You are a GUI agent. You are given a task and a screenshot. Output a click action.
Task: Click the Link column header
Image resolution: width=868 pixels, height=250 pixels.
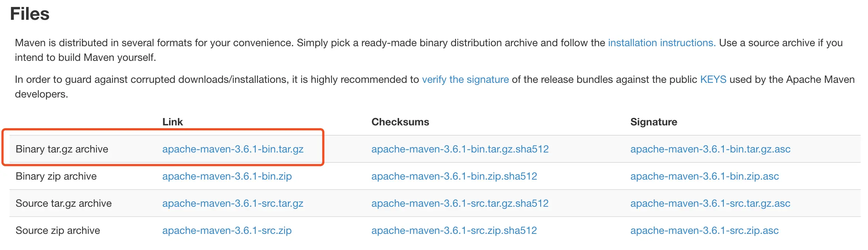(x=172, y=122)
